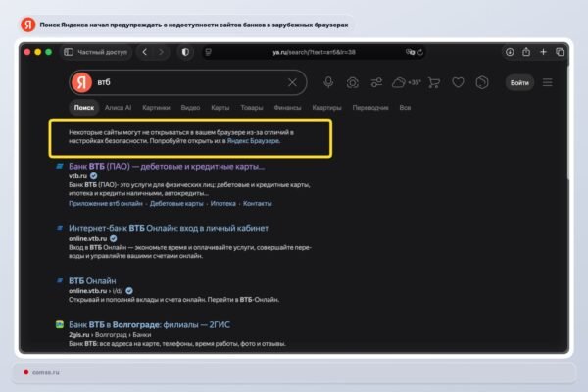This screenshot has width=588, height=392.
Task: Reload the page with the refresh icon
Action: (x=420, y=52)
